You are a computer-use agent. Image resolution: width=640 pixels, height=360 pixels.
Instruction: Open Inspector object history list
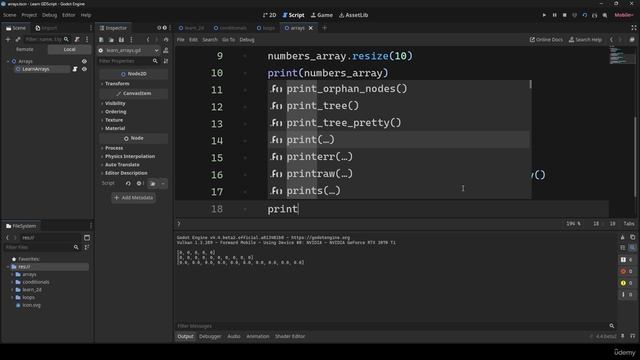coord(166,40)
